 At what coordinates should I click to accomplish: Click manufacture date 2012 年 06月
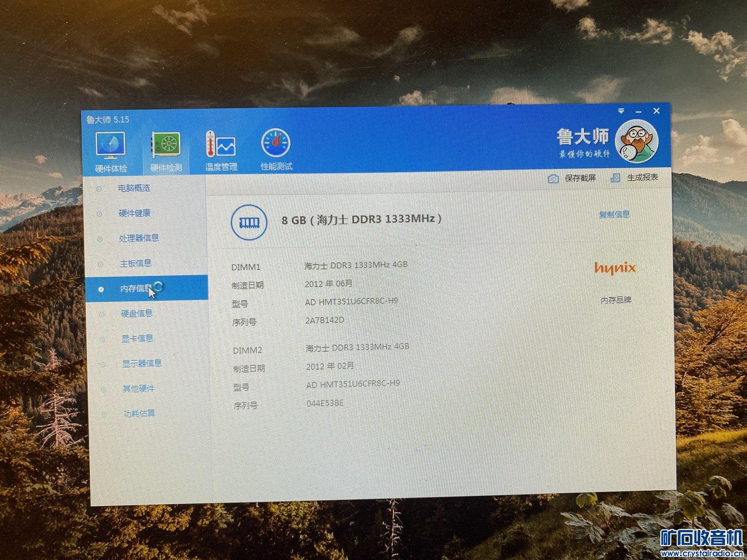click(x=328, y=284)
